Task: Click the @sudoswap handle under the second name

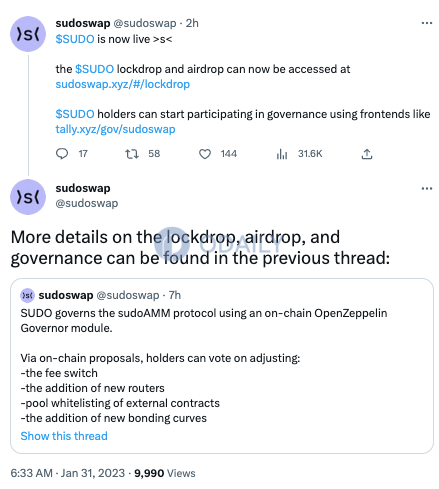Action: click(x=87, y=203)
